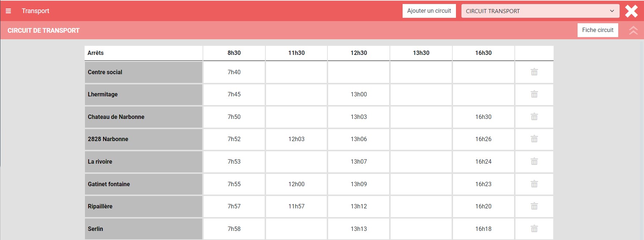
Task: Select the empty 13h30 cell for Lhermitage
Action: (x=421, y=95)
